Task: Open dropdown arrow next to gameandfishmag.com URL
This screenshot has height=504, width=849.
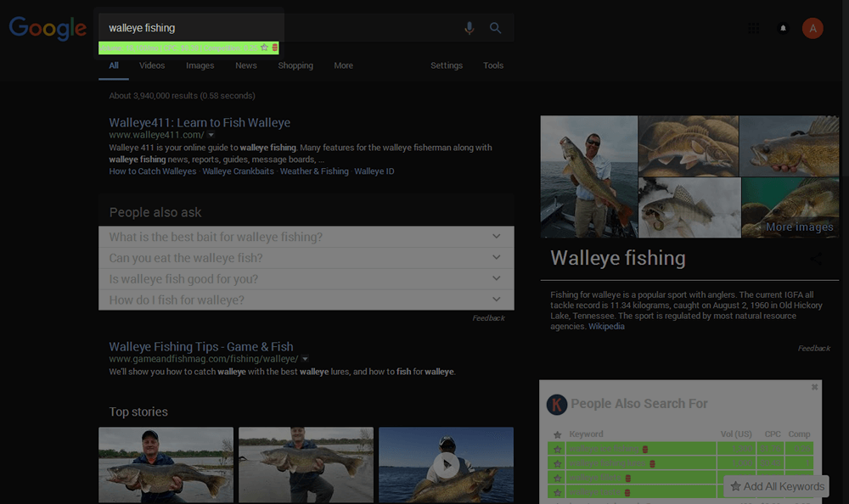Action: point(305,359)
